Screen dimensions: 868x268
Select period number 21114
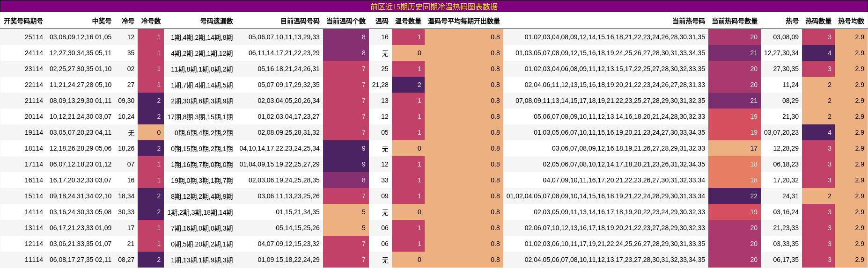34,101
